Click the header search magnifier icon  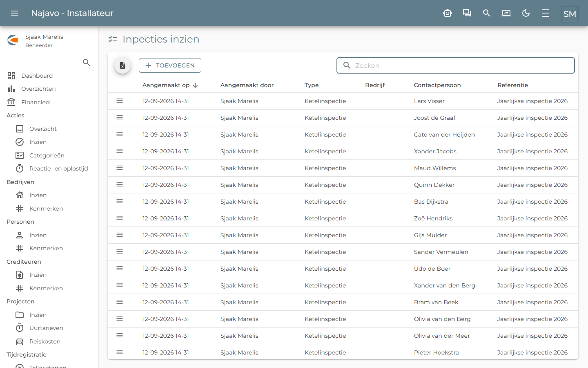(x=486, y=13)
